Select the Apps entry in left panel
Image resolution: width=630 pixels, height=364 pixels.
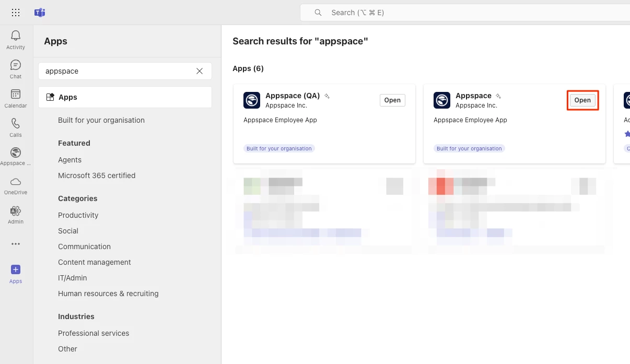pyautogui.click(x=125, y=97)
